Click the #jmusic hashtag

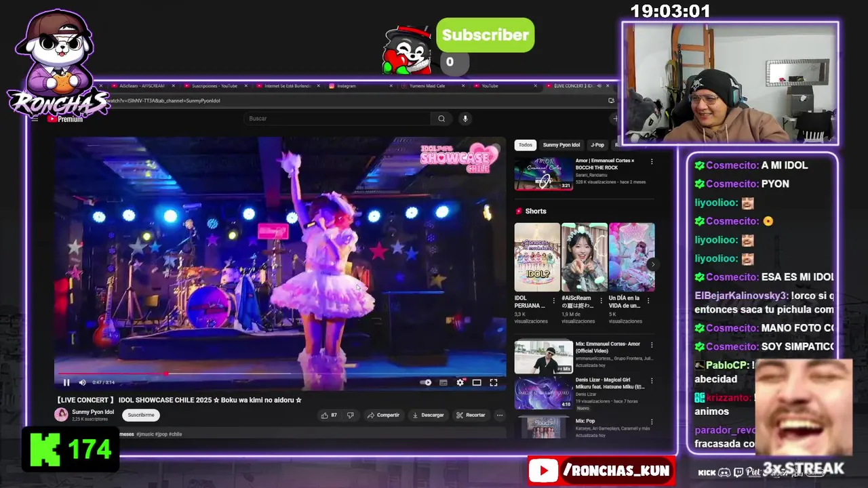pos(144,434)
